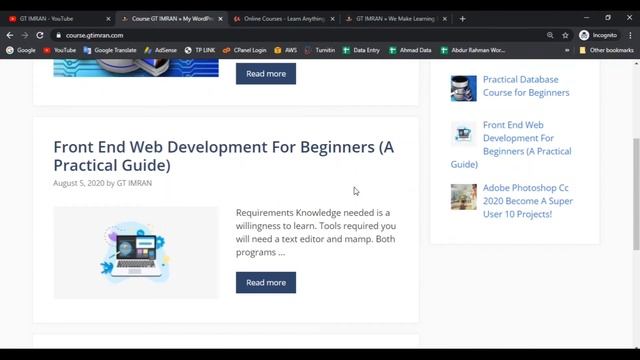640x360 pixels.
Task: Click the scrollbar up arrow
Action: 636,64
